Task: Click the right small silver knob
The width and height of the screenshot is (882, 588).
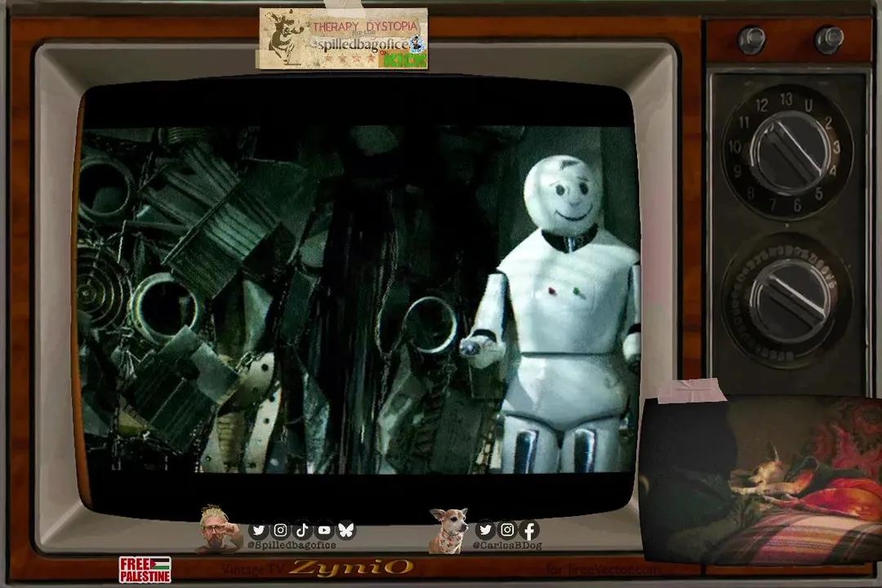Action: pyautogui.click(x=829, y=39)
